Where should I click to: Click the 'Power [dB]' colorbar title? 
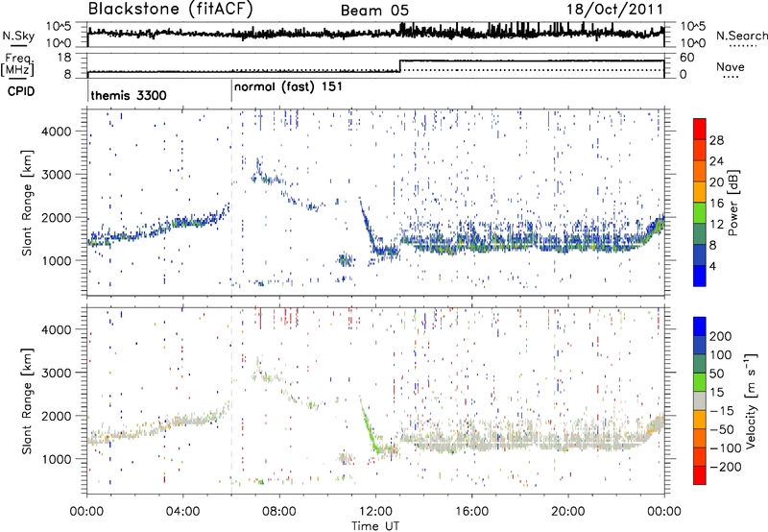pos(733,203)
